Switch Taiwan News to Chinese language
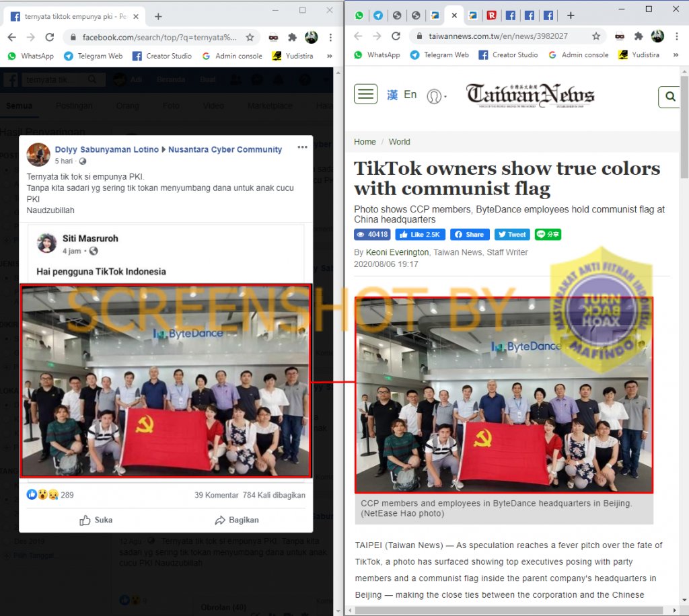The image size is (689, 616). point(392,95)
